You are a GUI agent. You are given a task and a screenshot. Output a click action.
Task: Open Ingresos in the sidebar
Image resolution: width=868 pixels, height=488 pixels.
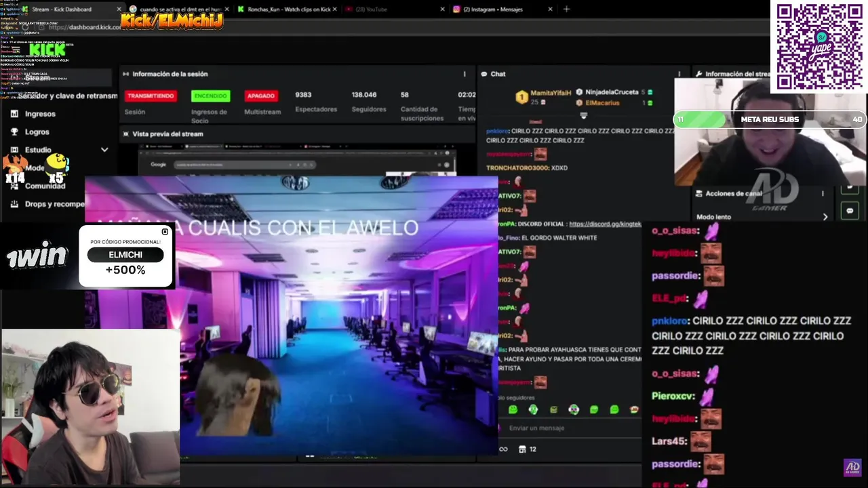40,114
